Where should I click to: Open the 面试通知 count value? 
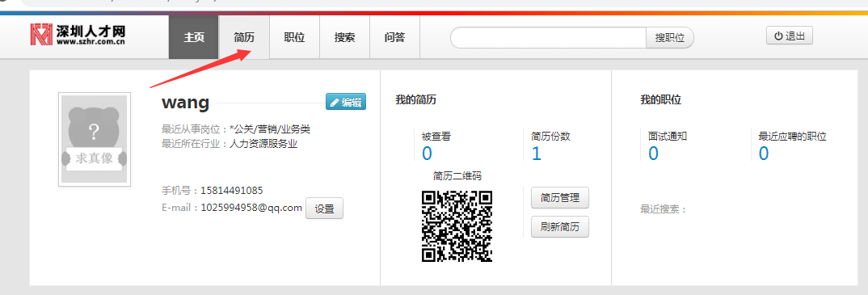[653, 154]
